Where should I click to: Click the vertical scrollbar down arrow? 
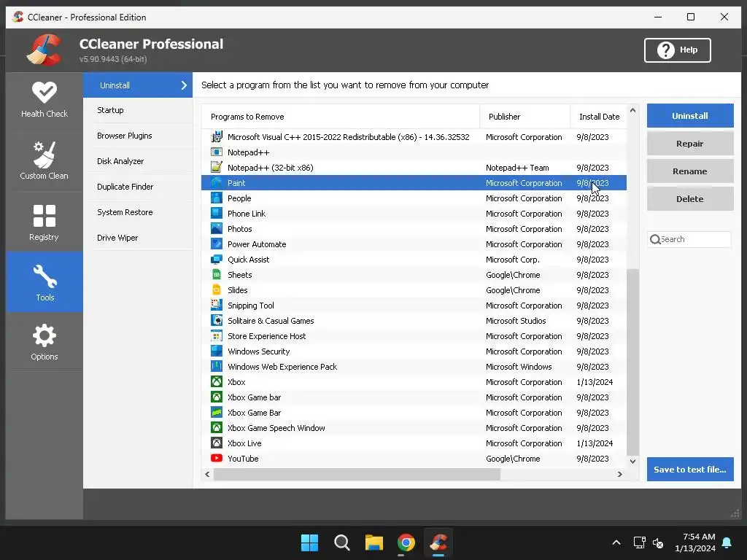632,461
